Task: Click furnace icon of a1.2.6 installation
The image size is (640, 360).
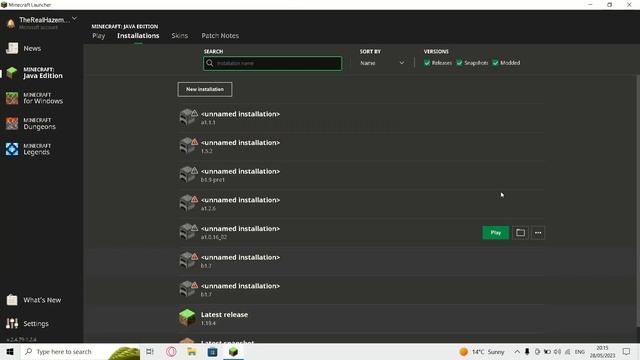Action: [x=187, y=203]
